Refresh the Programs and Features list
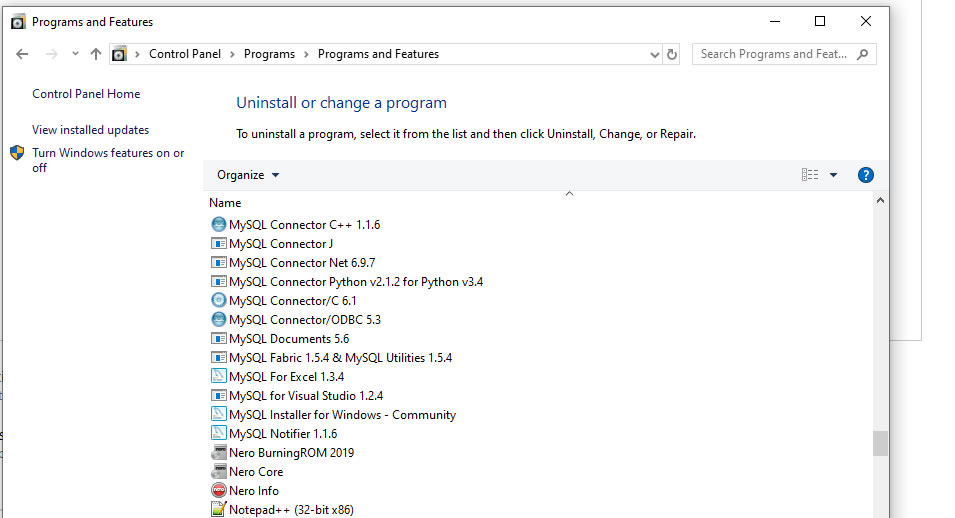The image size is (955, 518). (672, 54)
